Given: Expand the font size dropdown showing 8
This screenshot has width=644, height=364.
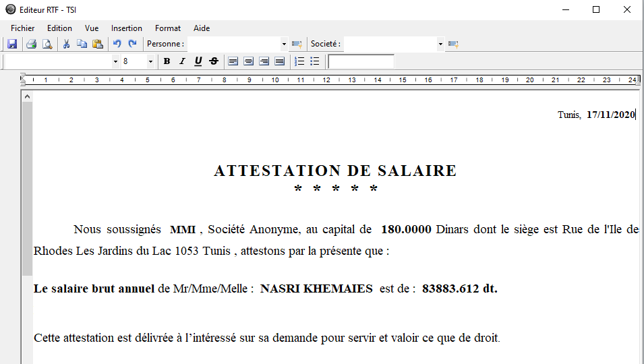Looking at the screenshot, I should point(151,61).
